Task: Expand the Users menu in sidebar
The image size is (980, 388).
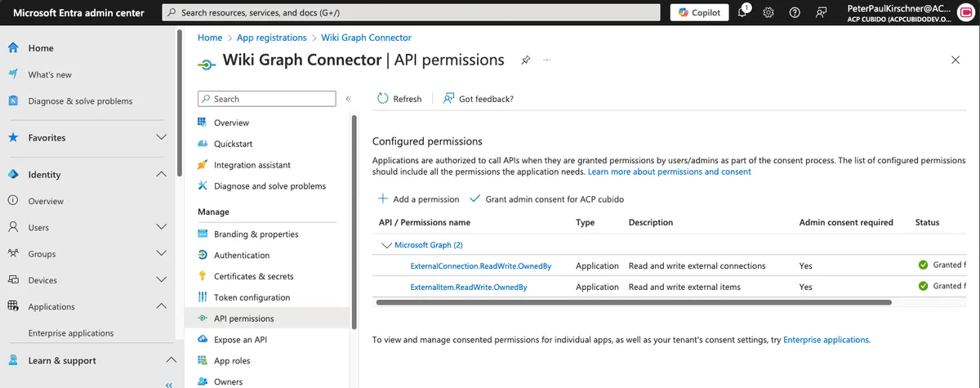Action: [x=161, y=228]
